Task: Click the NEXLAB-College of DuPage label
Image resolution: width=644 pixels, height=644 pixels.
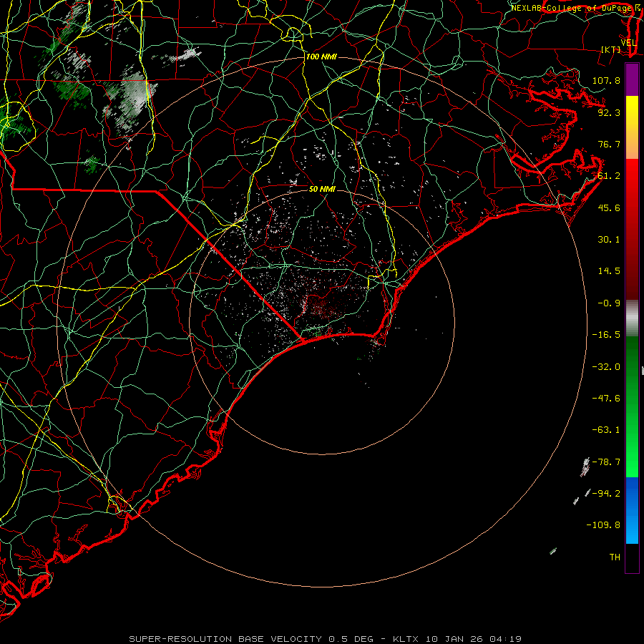Action: 572,8
